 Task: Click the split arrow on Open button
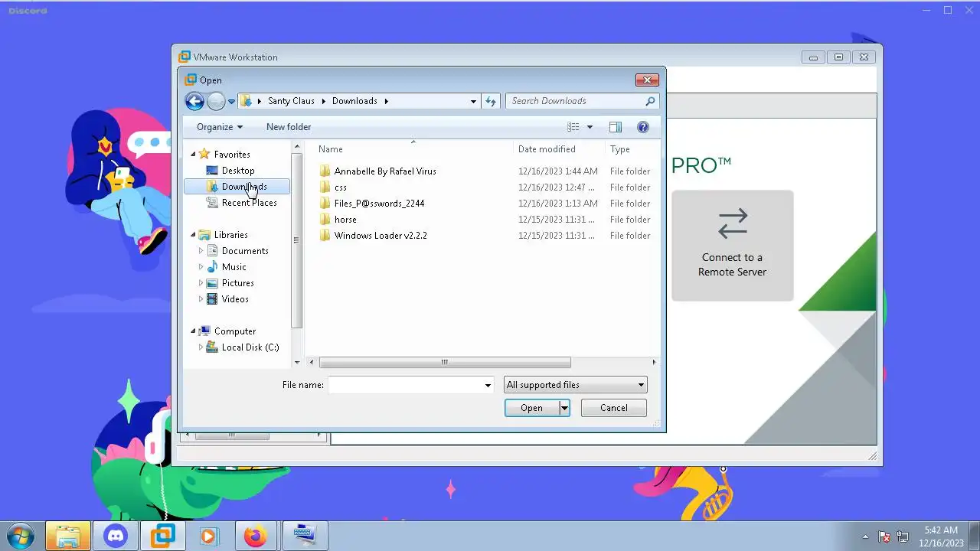click(564, 408)
